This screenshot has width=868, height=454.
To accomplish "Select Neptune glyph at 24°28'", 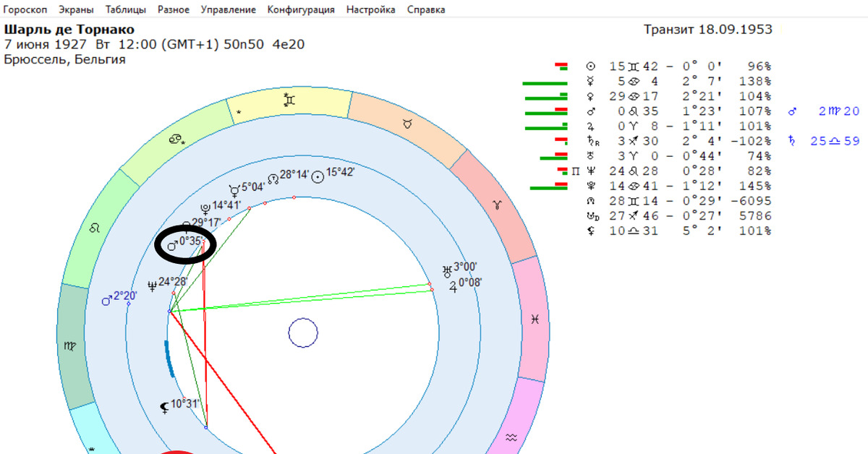I will point(151,284).
